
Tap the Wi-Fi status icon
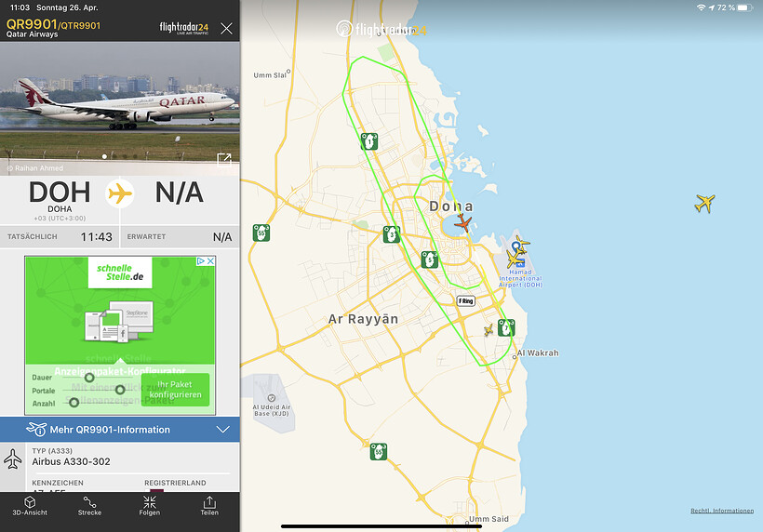(701, 7)
